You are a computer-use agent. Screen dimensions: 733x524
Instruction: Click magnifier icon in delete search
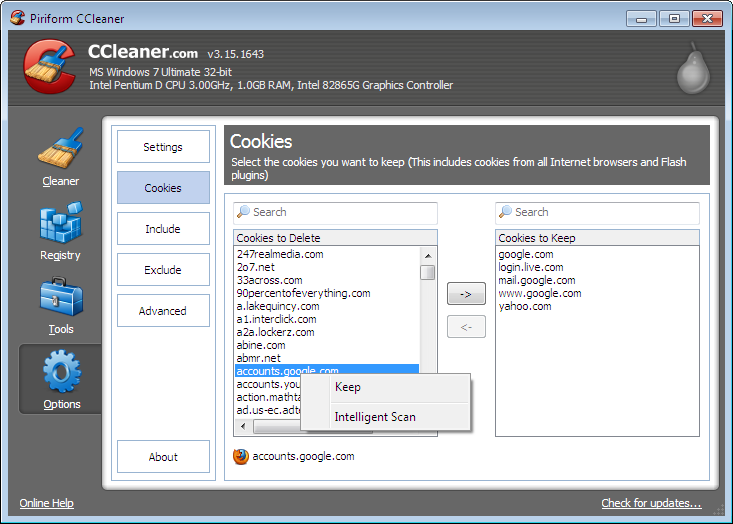[243, 212]
